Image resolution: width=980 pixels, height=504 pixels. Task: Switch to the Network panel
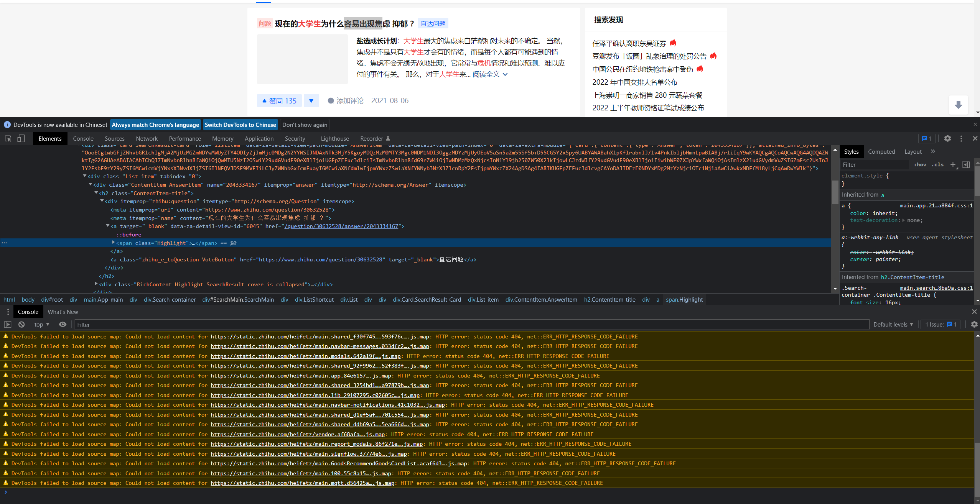[147, 138]
